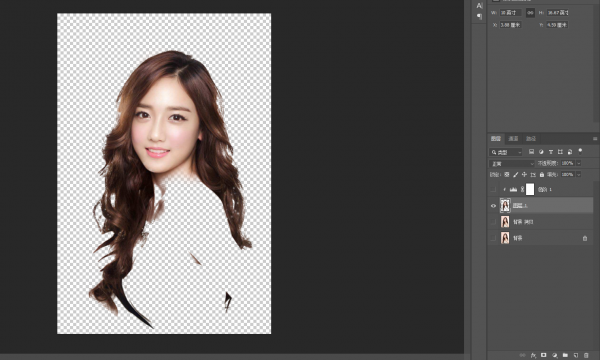The width and height of the screenshot is (600, 360).
Task: Create a new layer icon
Action: click(576, 355)
